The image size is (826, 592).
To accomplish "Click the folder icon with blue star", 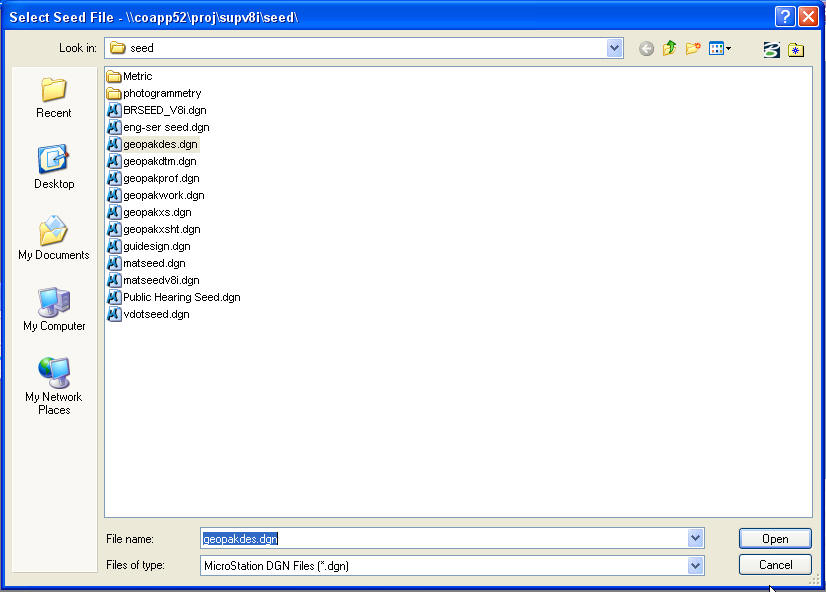I will (x=796, y=49).
